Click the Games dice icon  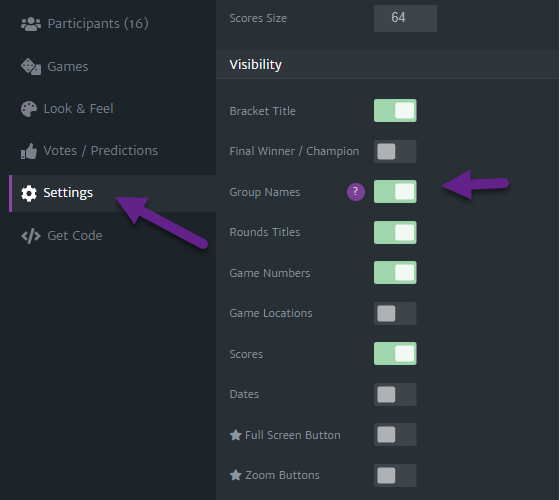pyautogui.click(x=31, y=67)
